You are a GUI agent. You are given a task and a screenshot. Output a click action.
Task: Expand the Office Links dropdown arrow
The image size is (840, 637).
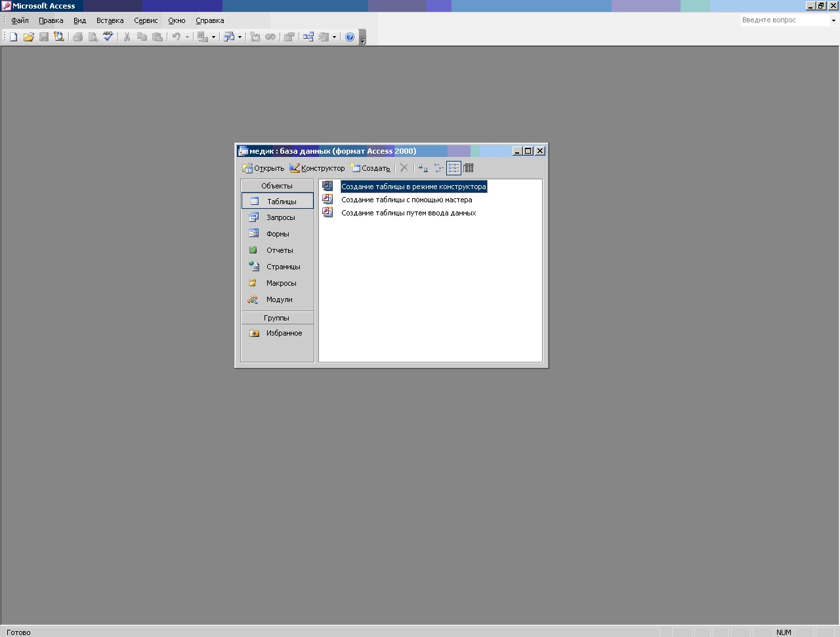click(x=213, y=37)
